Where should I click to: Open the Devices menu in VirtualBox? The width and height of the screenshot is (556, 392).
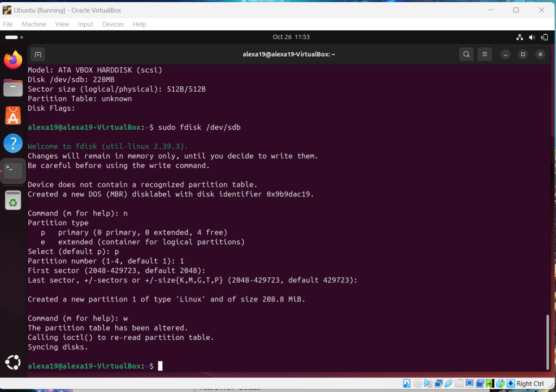(x=113, y=24)
